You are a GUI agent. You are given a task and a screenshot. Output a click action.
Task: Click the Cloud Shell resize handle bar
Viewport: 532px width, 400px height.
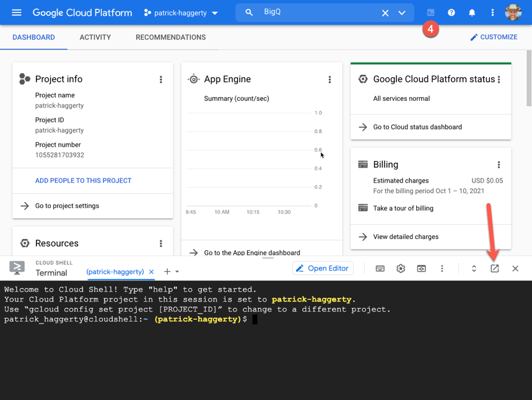pyautogui.click(x=268, y=258)
